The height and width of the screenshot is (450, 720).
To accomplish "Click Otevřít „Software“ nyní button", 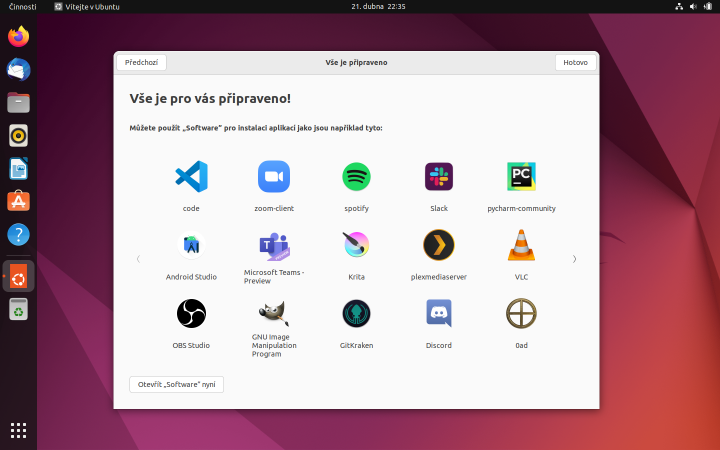I will pyautogui.click(x=176, y=384).
